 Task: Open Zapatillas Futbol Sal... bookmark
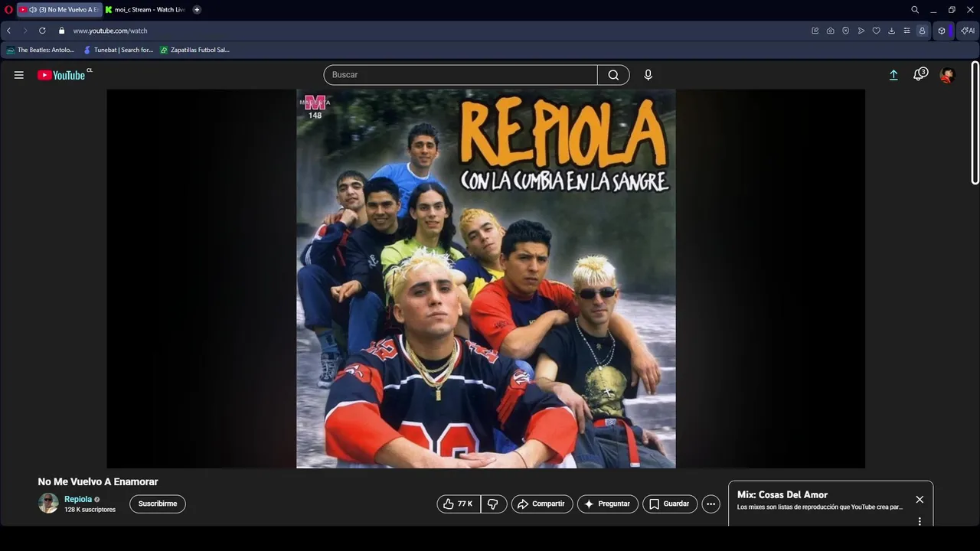pyautogui.click(x=194, y=50)
